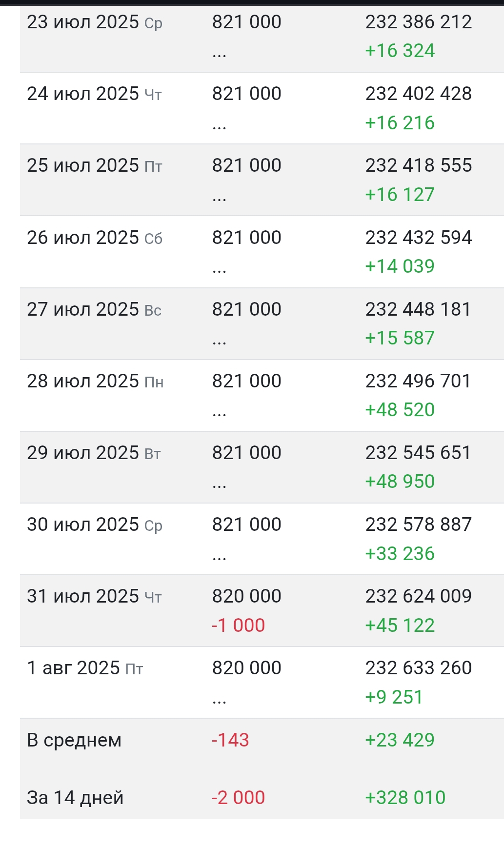504x868 pixels.
Task: Select the -143 average subscriber value
Action: pyautogui.click(x=230, y=740)
